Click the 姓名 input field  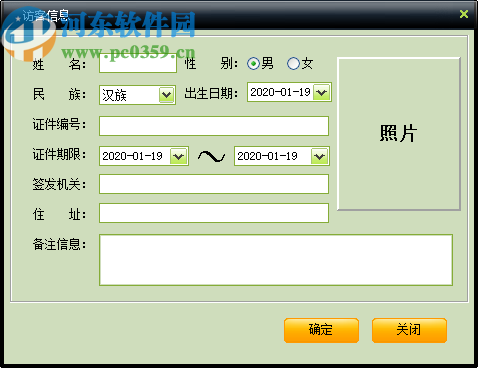(x=138, y=63)
